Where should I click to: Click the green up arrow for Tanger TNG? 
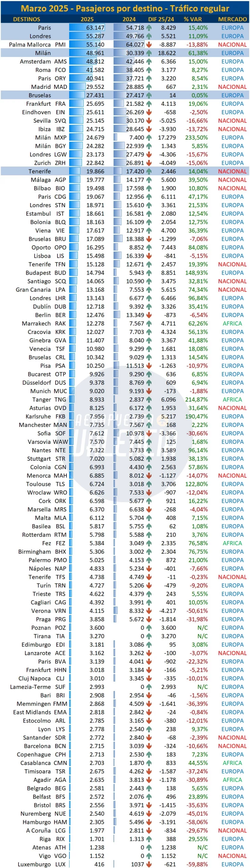point(149,400)
